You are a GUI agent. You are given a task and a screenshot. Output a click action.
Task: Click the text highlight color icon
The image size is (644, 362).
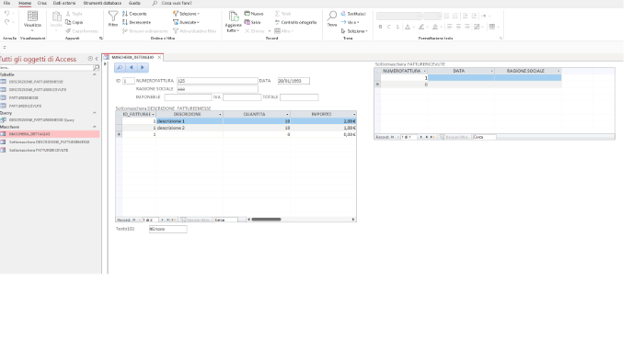point(421,27)
